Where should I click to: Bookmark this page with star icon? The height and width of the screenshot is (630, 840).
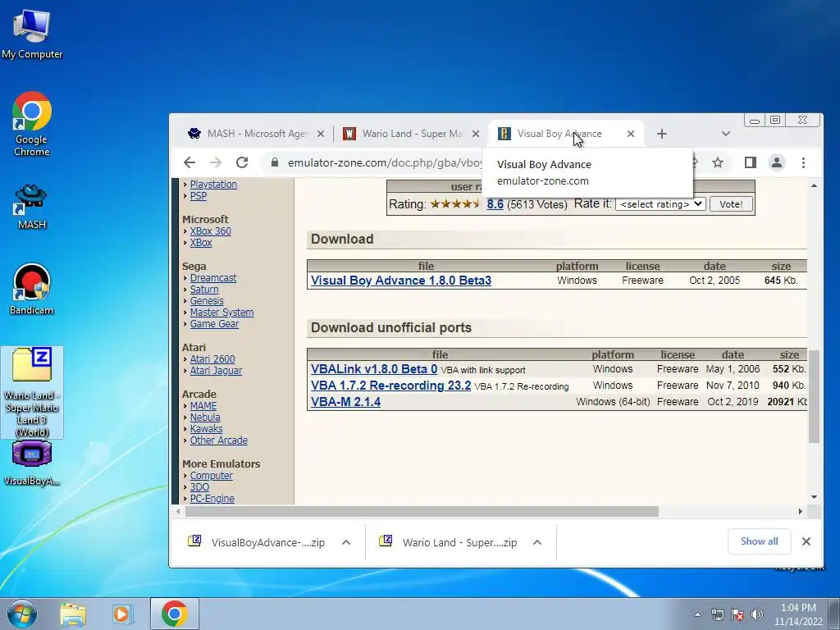718,162
